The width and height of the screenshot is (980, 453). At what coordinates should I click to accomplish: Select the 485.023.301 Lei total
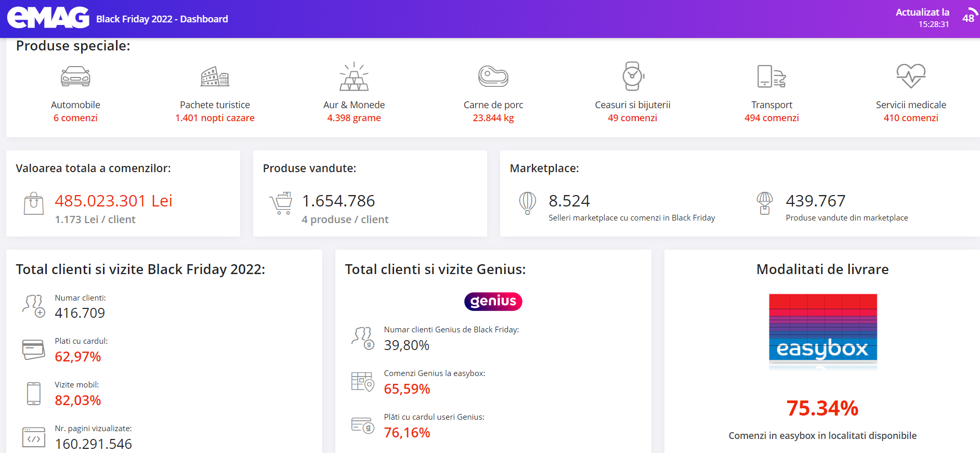113,201
